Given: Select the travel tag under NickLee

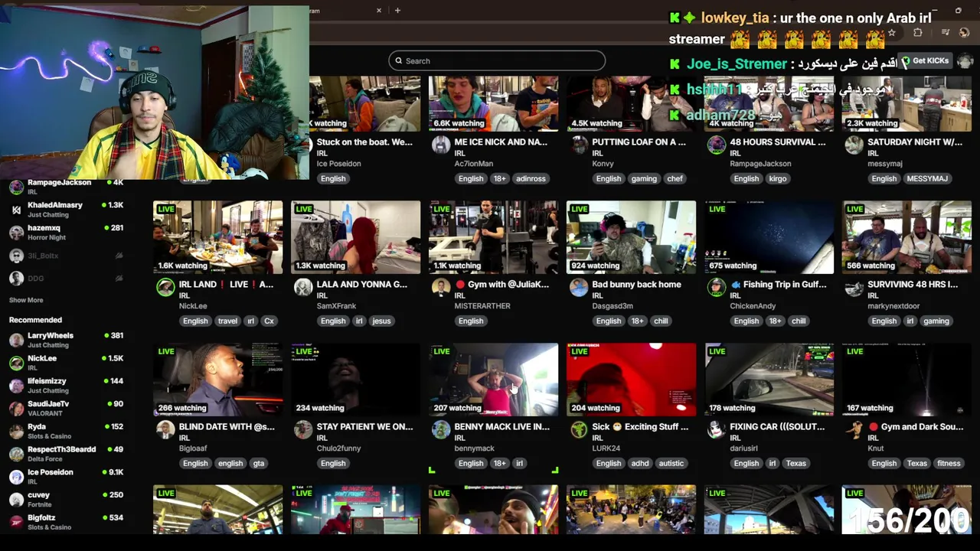Looking at the screenshot, I should [x=227, y=321].
